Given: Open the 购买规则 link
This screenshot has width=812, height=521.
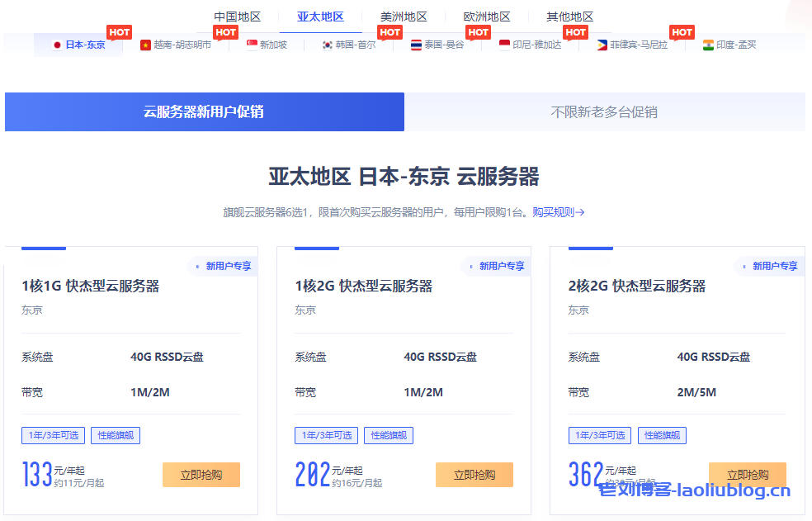Looking at the screenshot, I should (x=558, y=212).
